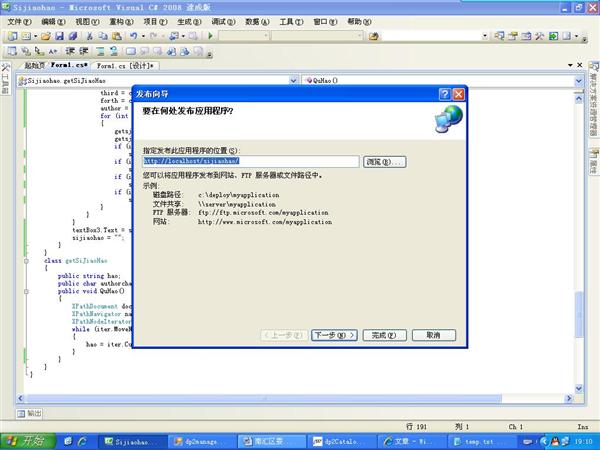
Task: Open the 工具箱 toolbox side panel tab
Action: [5, 78]
